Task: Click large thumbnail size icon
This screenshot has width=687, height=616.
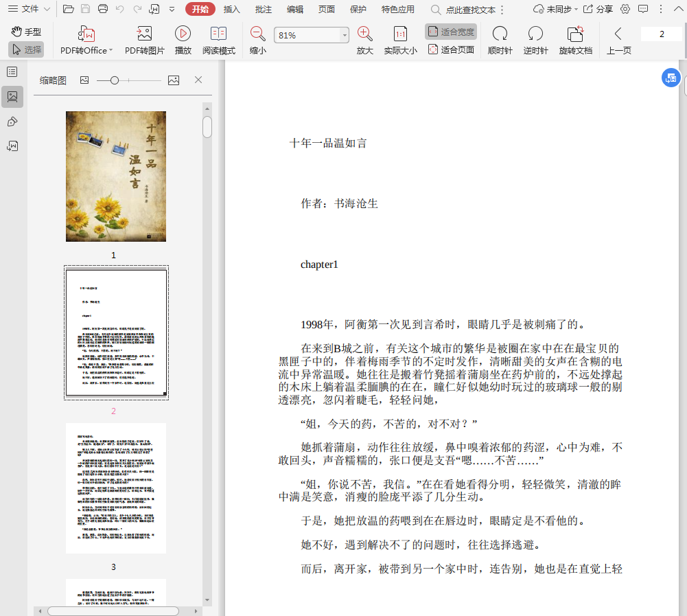Action: 174,80
